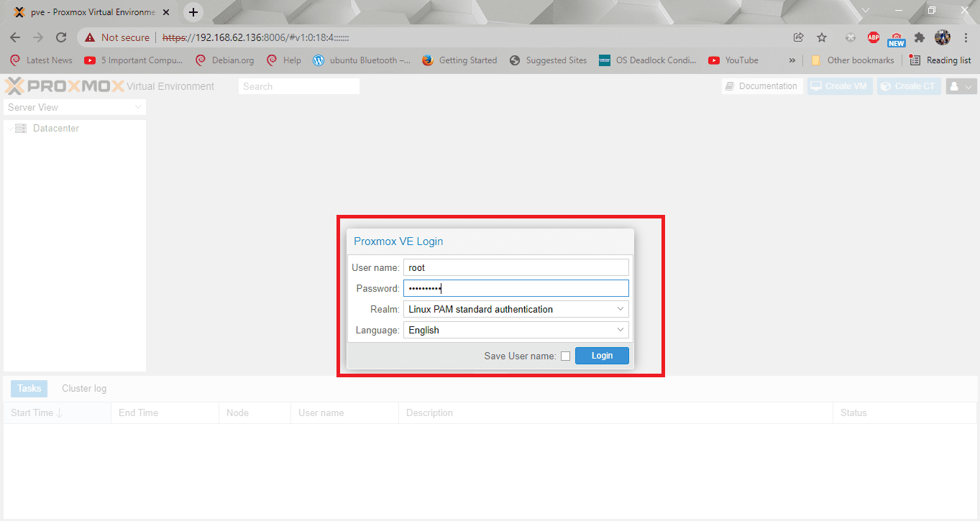Click the Proxmox search box
This screenshot has width=980, height=521.
(x=299, y=86)
